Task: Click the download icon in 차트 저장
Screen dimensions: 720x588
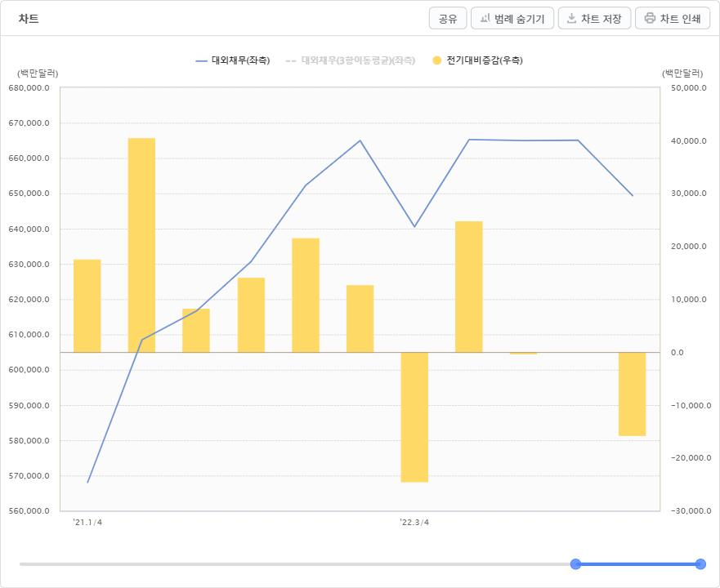Action: [571, 18]
